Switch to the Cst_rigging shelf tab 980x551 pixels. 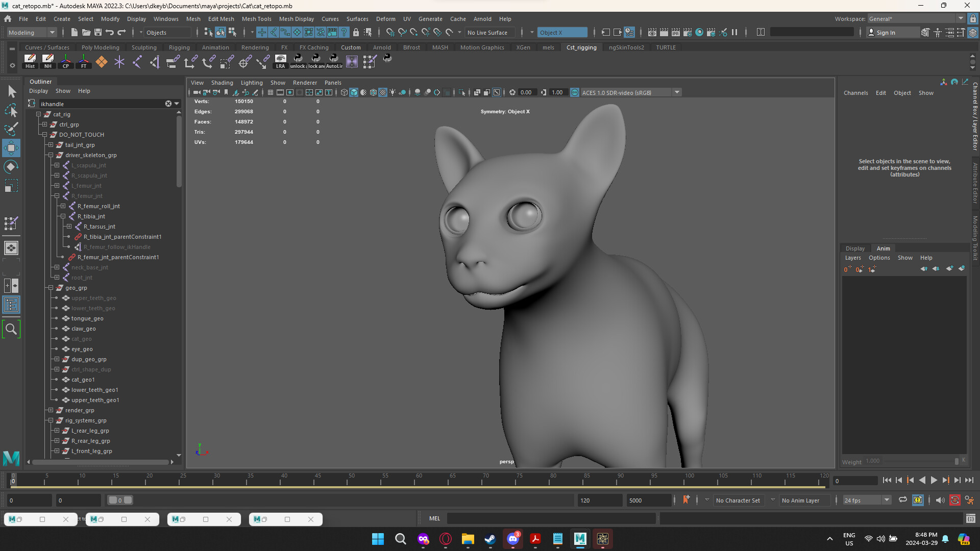[581, 47]
